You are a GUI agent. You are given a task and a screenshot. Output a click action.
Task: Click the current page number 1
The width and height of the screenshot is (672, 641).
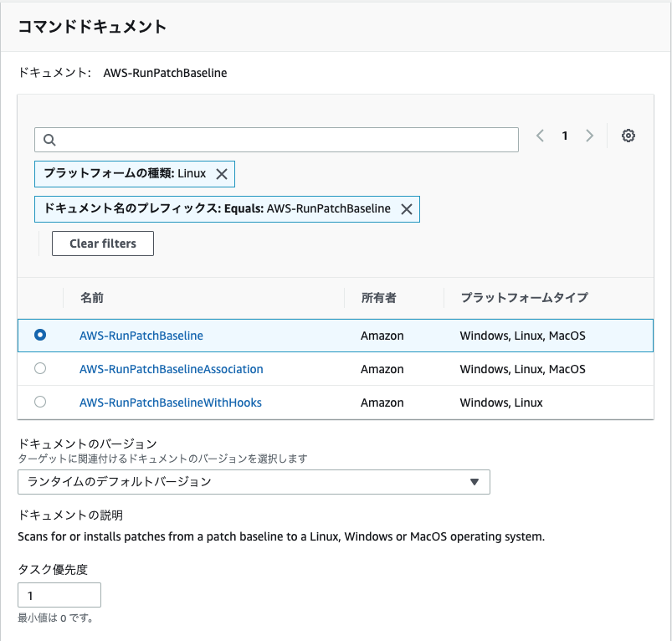point(565,136)
